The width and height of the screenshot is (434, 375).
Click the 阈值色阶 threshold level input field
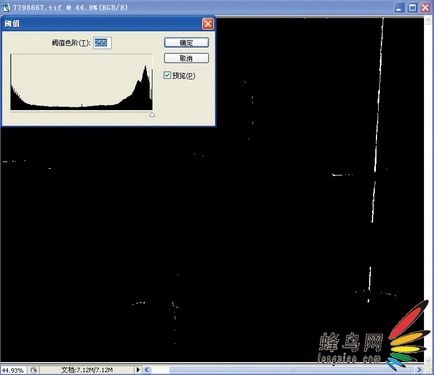click(x=102, y=43)
